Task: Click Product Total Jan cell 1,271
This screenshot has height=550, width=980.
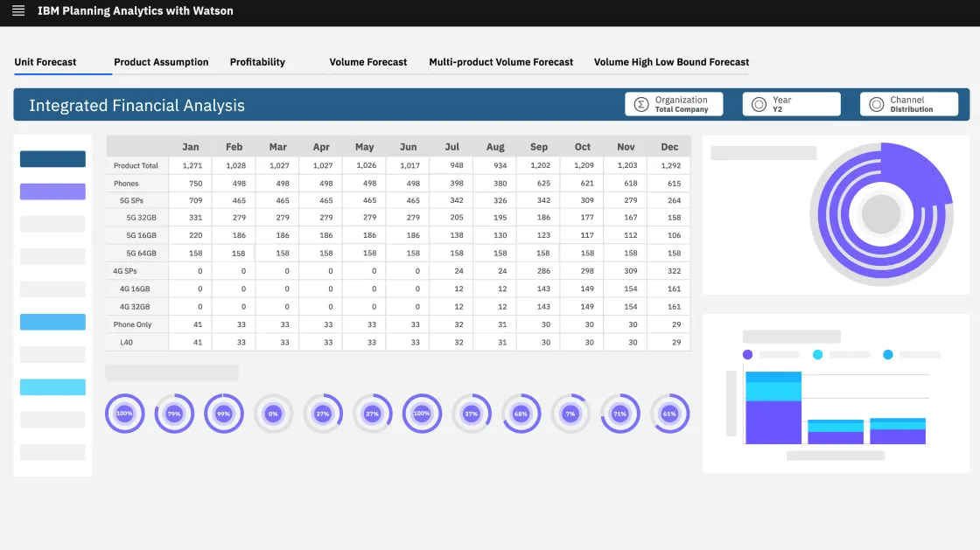Action: pos(191,165)
